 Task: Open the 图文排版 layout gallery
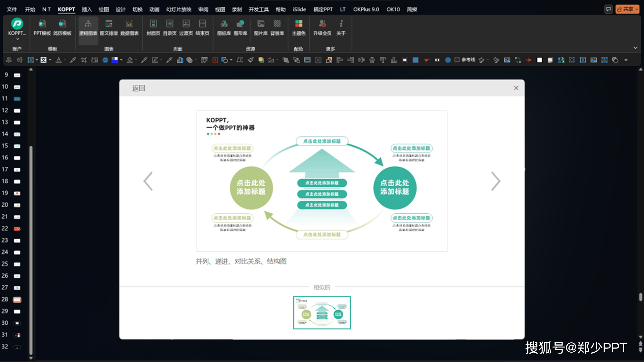coord(109,28)
